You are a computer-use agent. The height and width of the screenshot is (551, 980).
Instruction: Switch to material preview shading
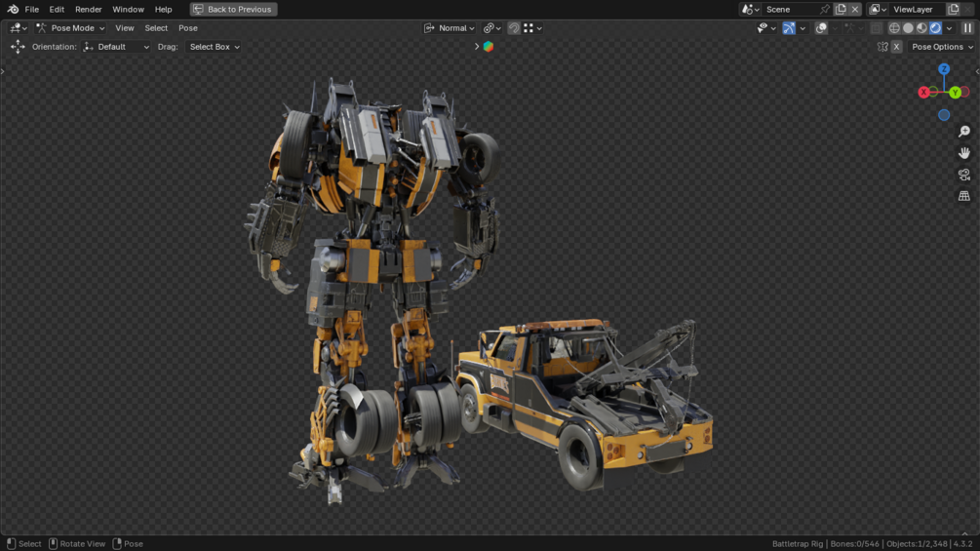click(921, 28)
